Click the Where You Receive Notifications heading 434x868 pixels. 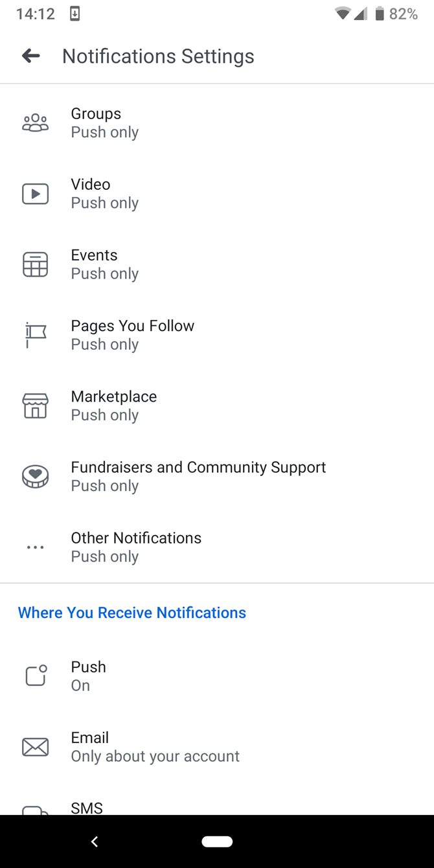point(131,613)
